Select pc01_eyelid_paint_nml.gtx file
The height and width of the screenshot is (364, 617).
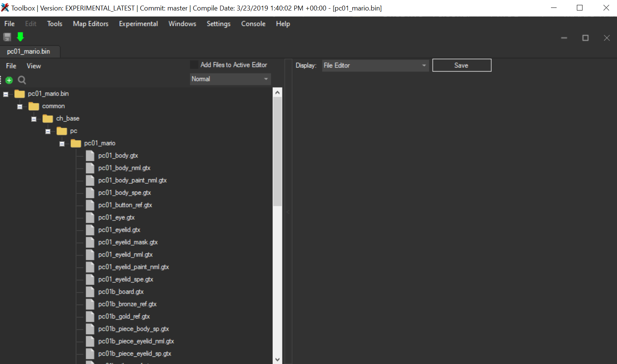tap(134, 267)
